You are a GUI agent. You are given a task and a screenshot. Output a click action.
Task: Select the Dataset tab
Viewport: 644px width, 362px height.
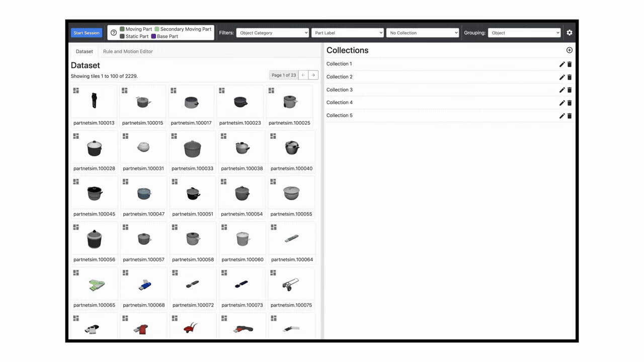tap(85, 51)
